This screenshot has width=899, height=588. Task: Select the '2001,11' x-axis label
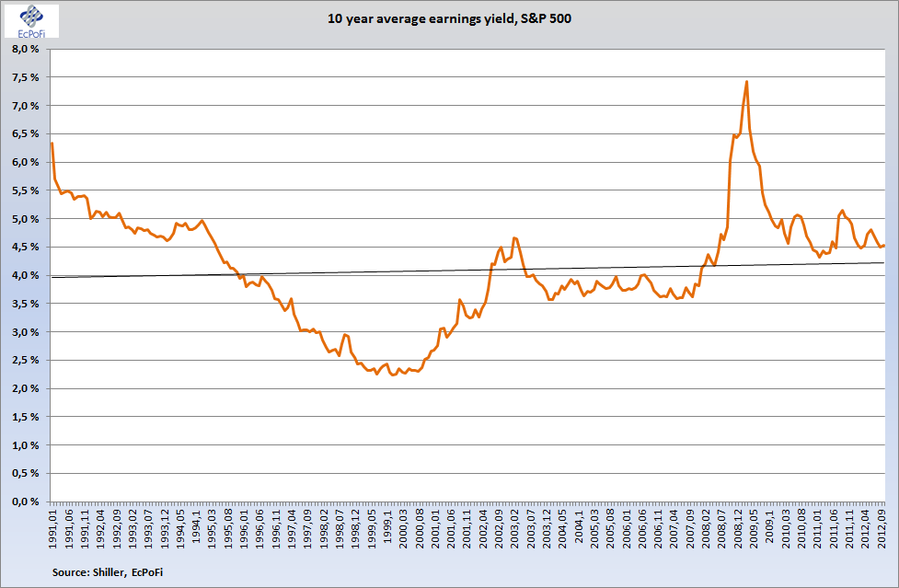(467, 527)
